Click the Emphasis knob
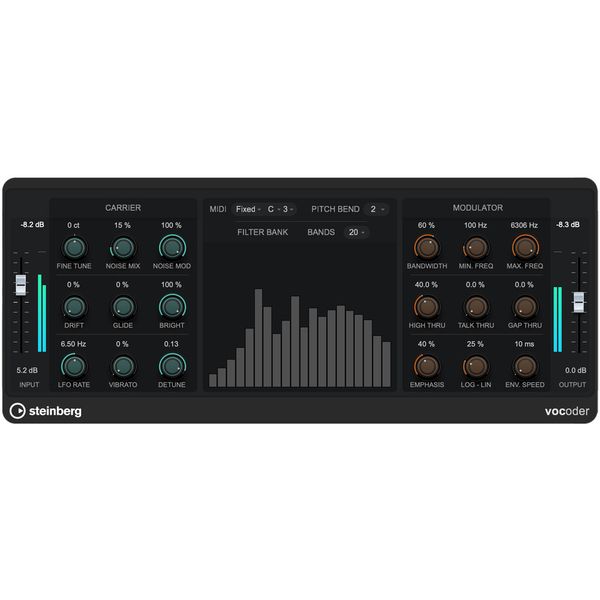Viewport: 600px width, 600px height. 427,366
